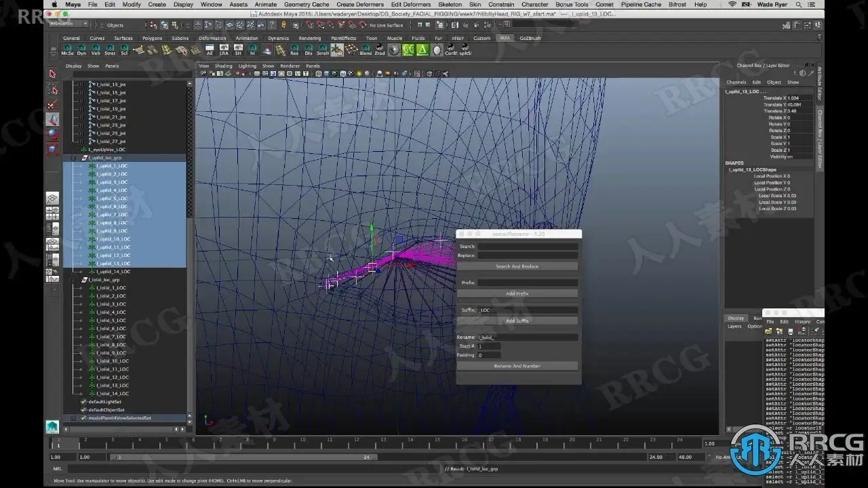The width and height of the screenshot is (868, 488).
Task: Switch to the Deformation shelf tab
Action: (x=212, y=38)
